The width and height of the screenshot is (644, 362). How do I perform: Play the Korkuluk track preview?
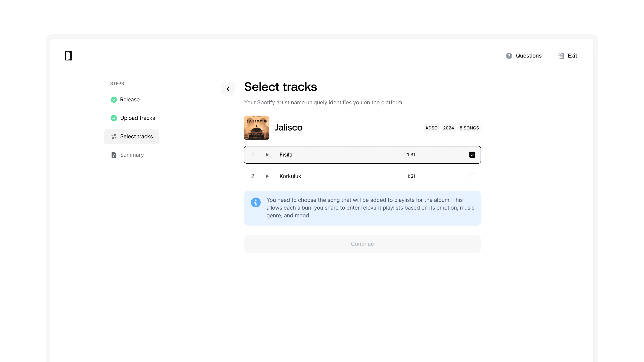(x=267, y=176)
